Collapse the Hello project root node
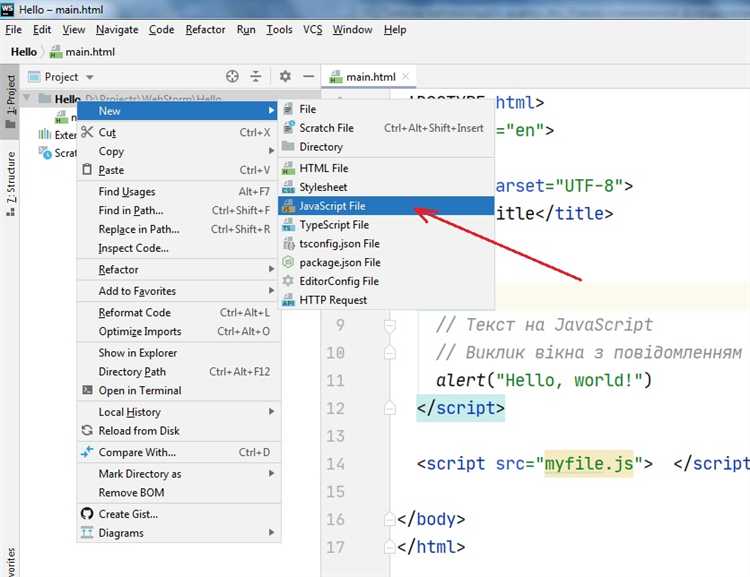Screen dimensions: 750x577 pos(27,99)
